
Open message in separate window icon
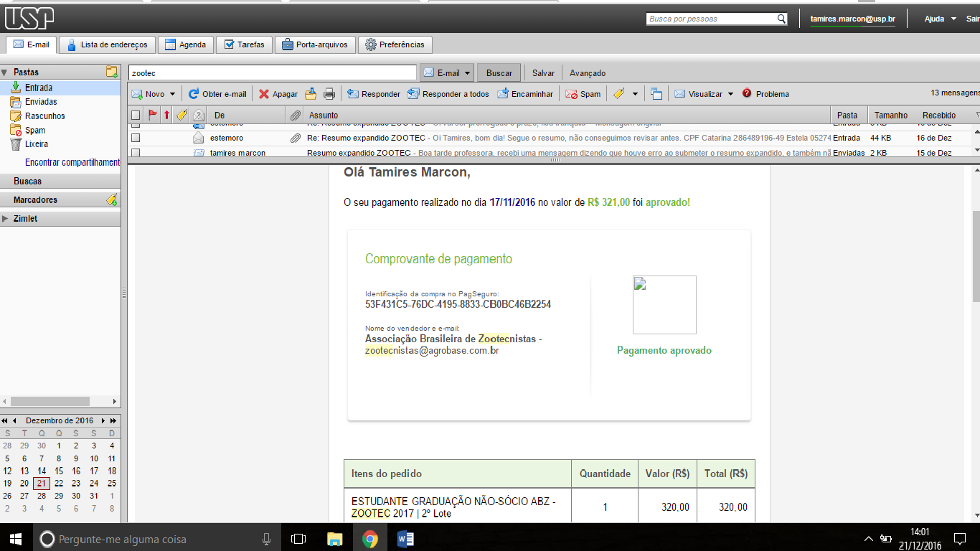coord(656,94)
